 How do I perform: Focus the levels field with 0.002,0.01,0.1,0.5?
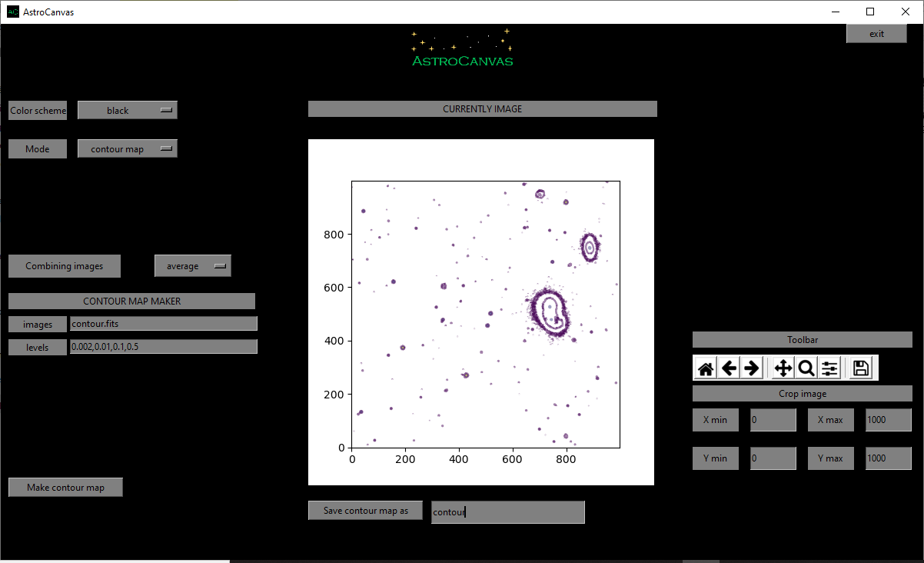163,347
